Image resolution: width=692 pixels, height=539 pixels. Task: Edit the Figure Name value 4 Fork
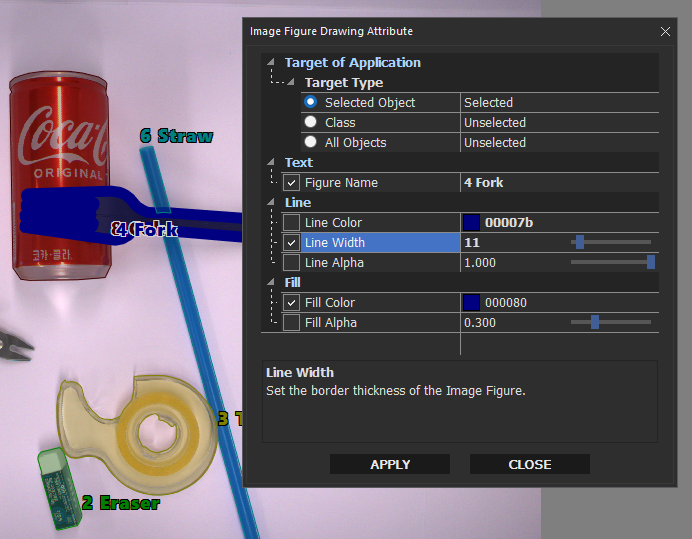coord(484,183)
